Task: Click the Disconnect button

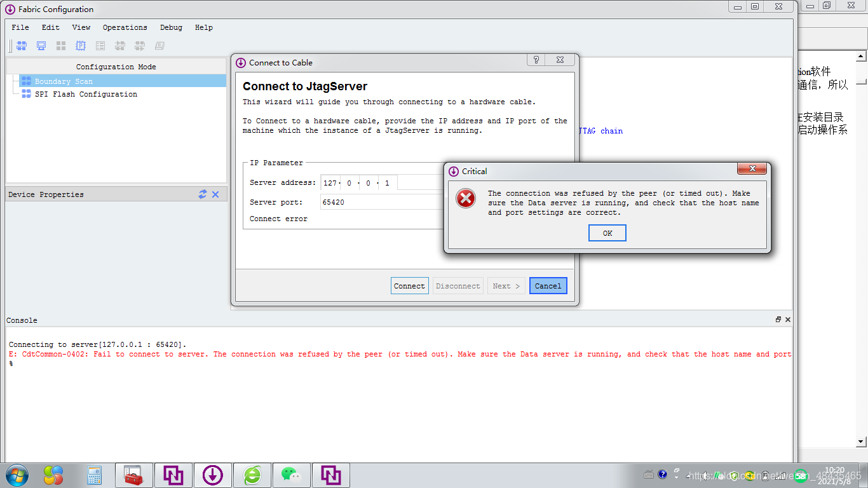Action: point(458,286)
